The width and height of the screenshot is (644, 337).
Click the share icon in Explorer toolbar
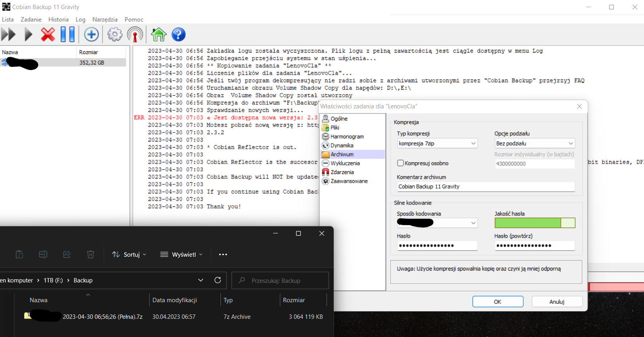coord(67,254)
